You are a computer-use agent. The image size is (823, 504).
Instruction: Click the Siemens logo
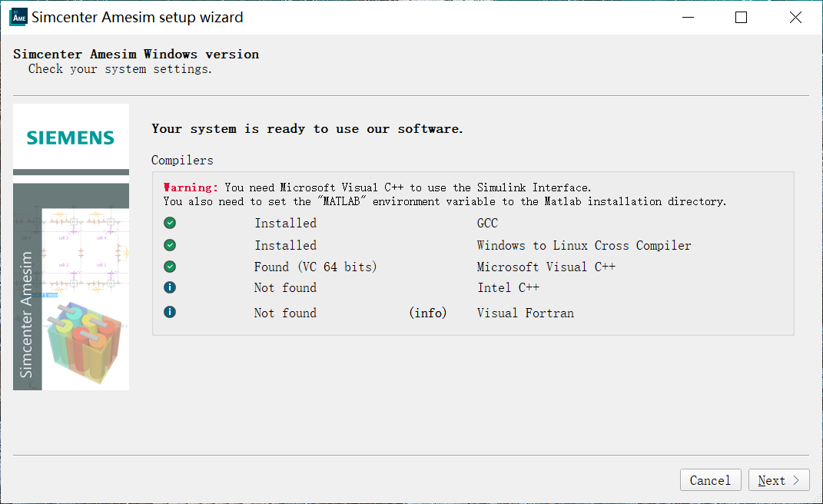tap(71, 138)
